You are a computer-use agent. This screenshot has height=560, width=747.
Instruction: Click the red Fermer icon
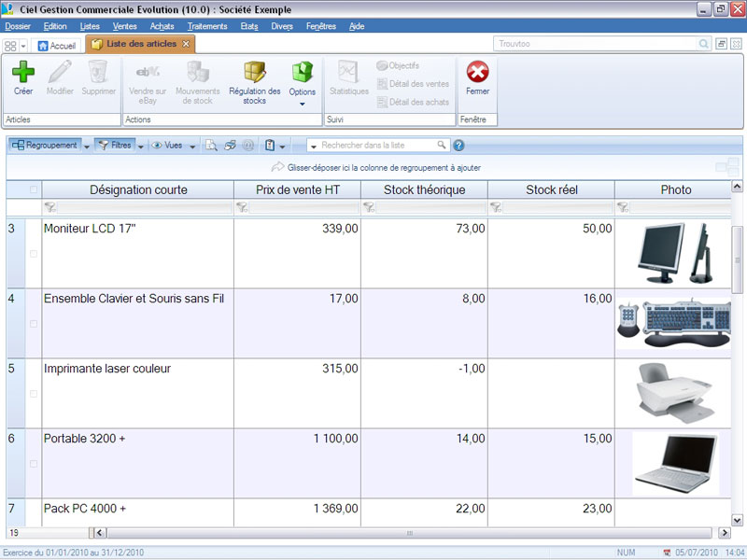pos(477,73)
